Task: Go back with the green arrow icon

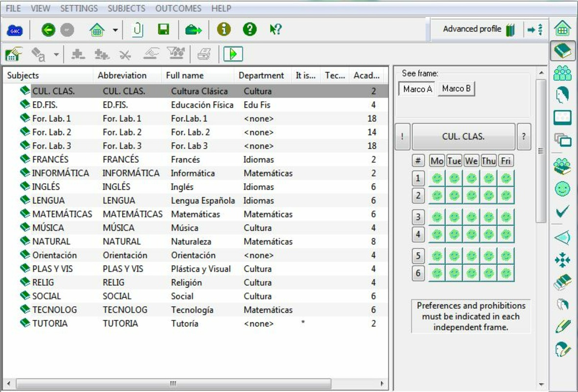Action: point(48,29)
